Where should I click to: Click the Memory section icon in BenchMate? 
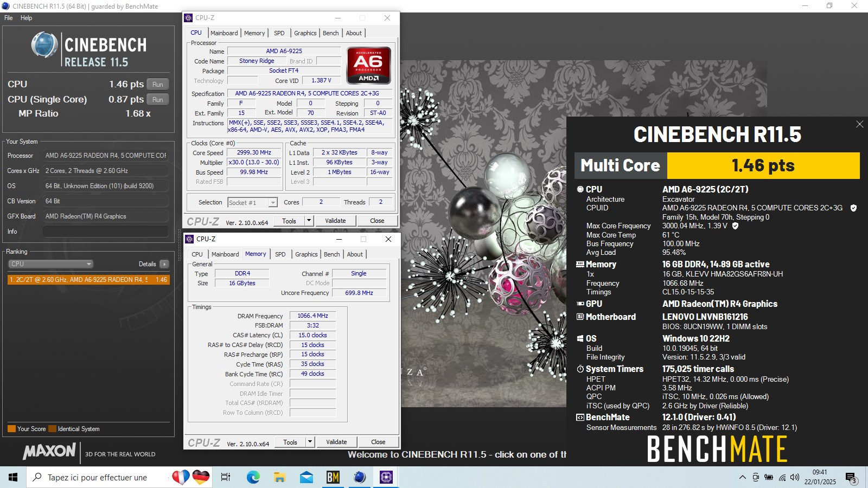pyautogui.click(x=580, y=264)
